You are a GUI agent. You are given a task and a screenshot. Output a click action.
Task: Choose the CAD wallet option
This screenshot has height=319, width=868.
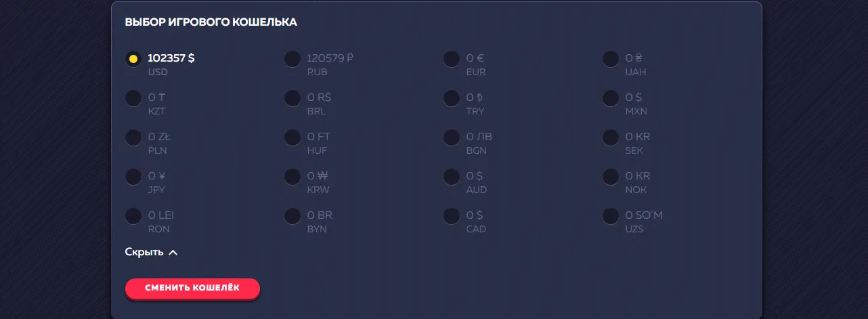tap(452, 216)
